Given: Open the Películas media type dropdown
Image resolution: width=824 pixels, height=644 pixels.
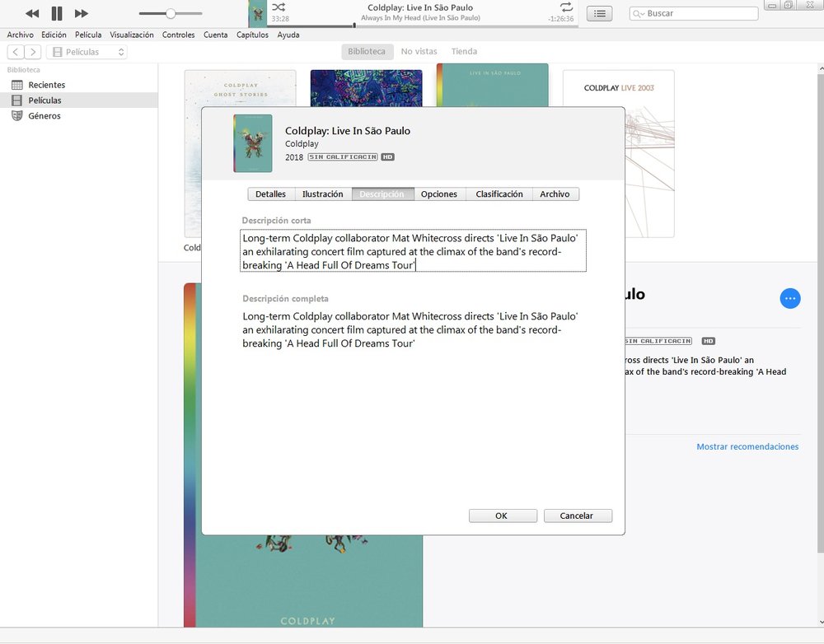Looking at the screenshot, I should pyautogui.click(x=87, y=52).
